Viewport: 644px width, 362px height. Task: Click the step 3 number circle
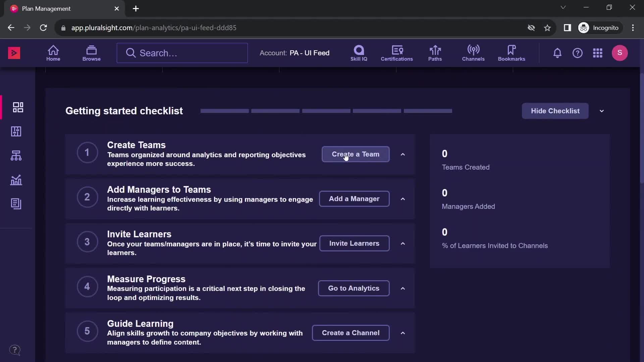pos(87,242)
